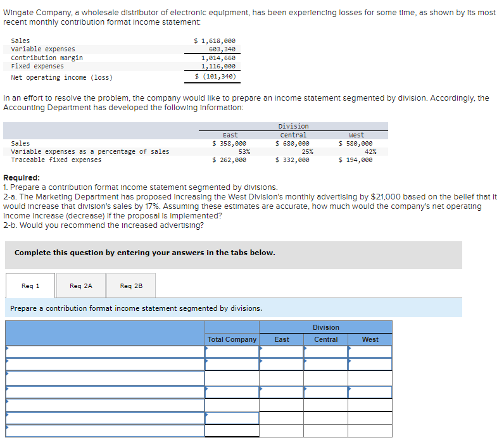Open the Req 2B tab
Viewport: 504px width, 440px height.
[x=131, y=286]
